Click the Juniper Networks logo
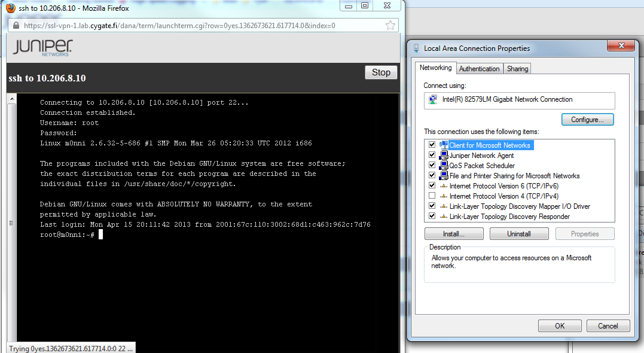Image resolution: width=644 pixels, height=353 pixels. [x=42, y=48]
